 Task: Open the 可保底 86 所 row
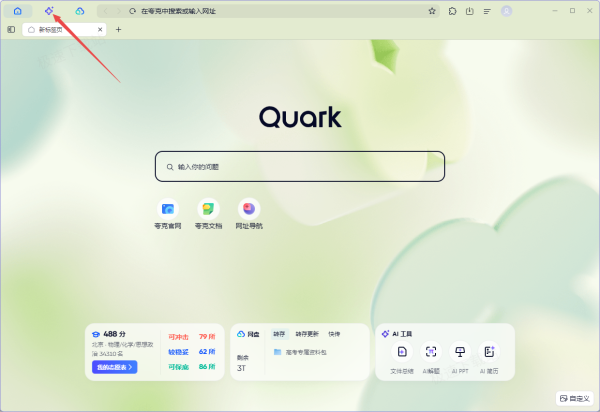pyautogui.click(x=192, y=366)
